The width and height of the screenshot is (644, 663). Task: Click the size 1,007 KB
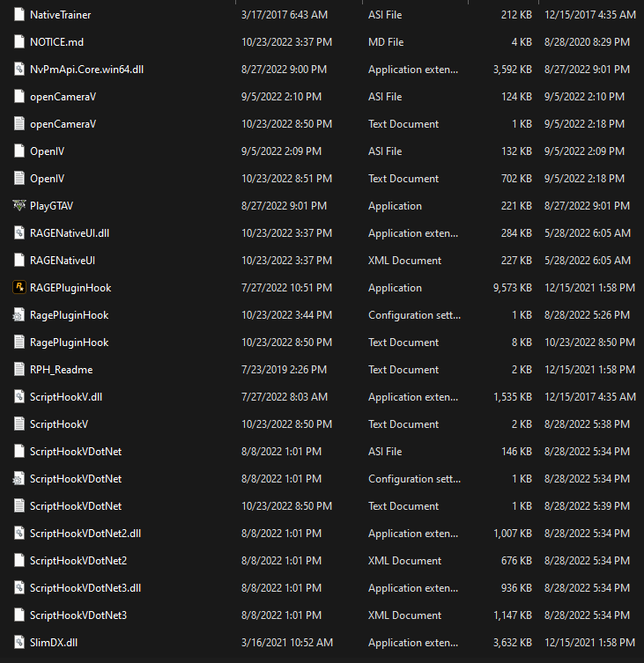pyautogui.click(x=513, y=534)
